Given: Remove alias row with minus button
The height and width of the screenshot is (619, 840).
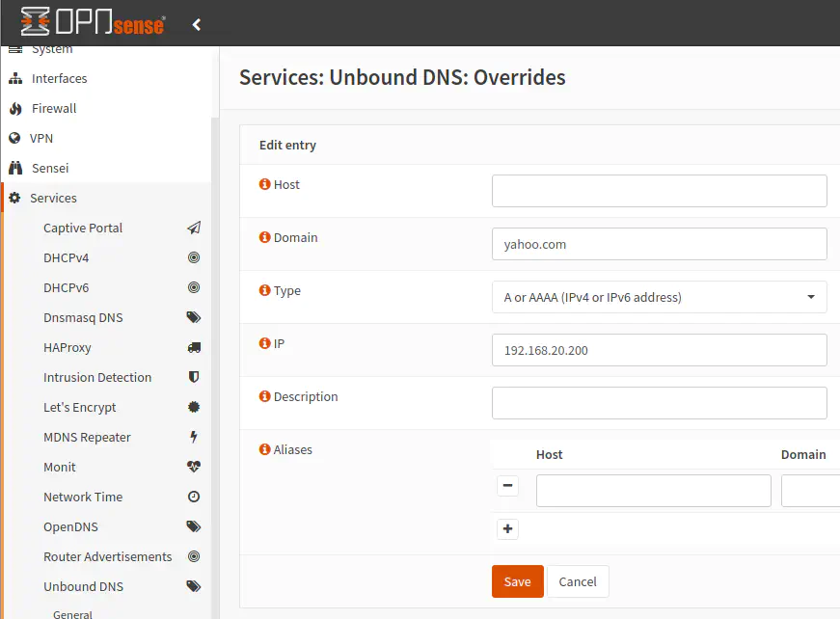Looking at the screenshot, I should (x=508, y=486).
